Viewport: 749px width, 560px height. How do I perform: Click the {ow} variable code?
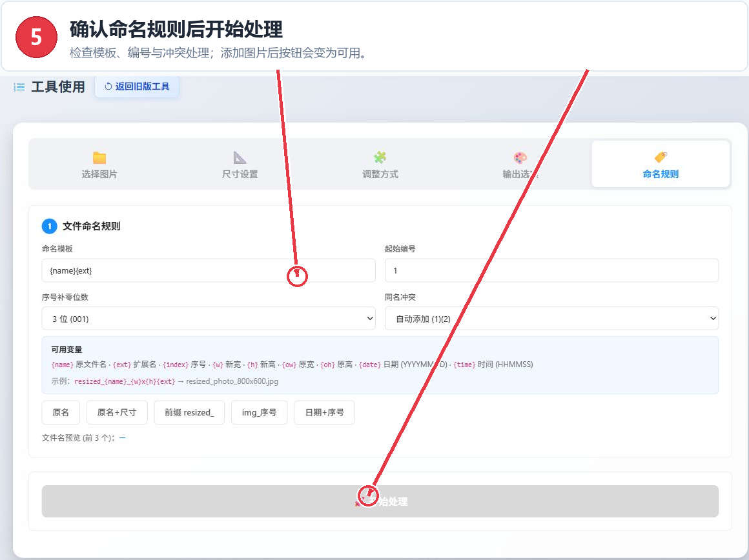(x=289, y=365)
